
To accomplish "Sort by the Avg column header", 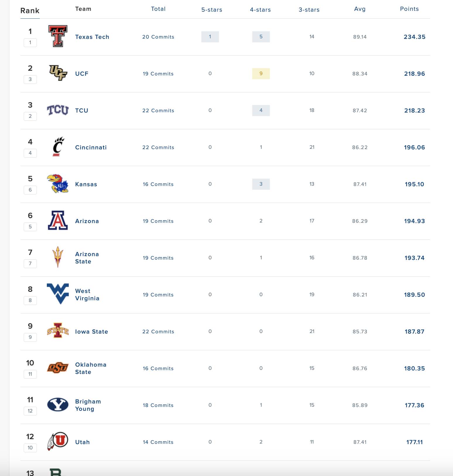I will pos(360,9).
